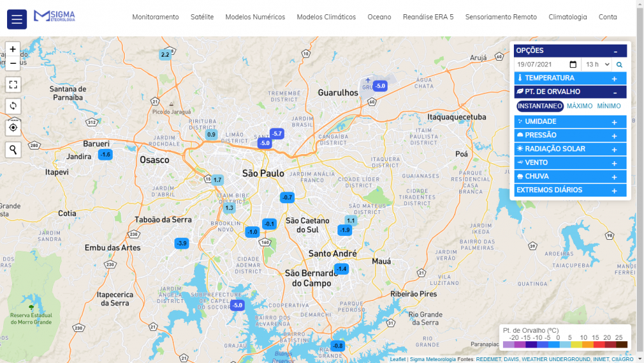The image size is (644, 363).
Task: Click the Leaflet attribution link
Action: click(397, 359)
